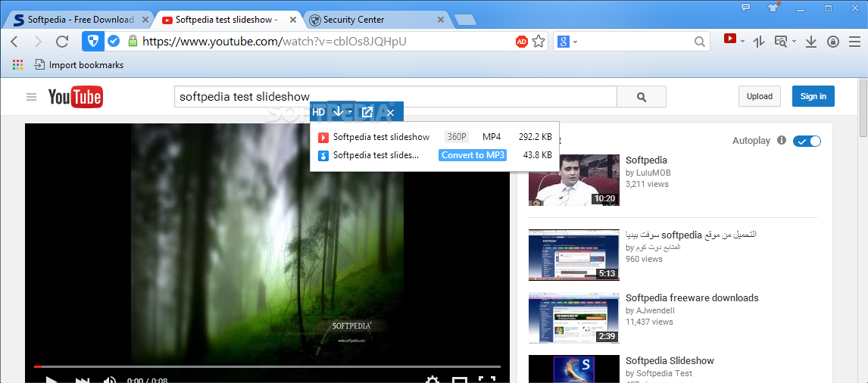Open the colorful apps grid icon

click(17, 65)
